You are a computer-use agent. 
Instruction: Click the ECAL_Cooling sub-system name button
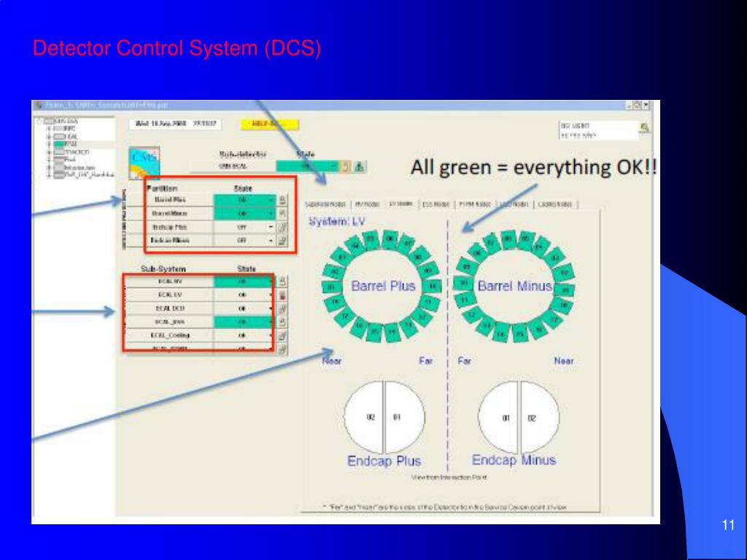[170, 335]
